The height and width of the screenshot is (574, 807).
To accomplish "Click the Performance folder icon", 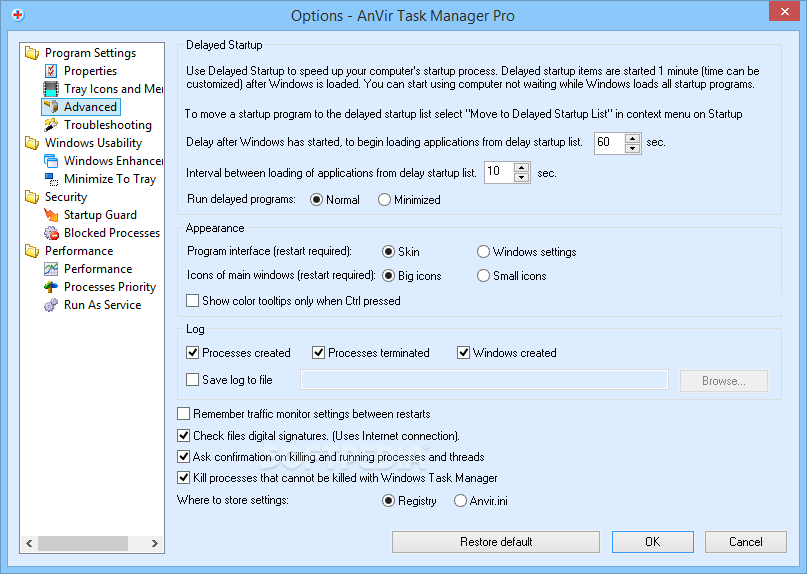I will (32, 251).
